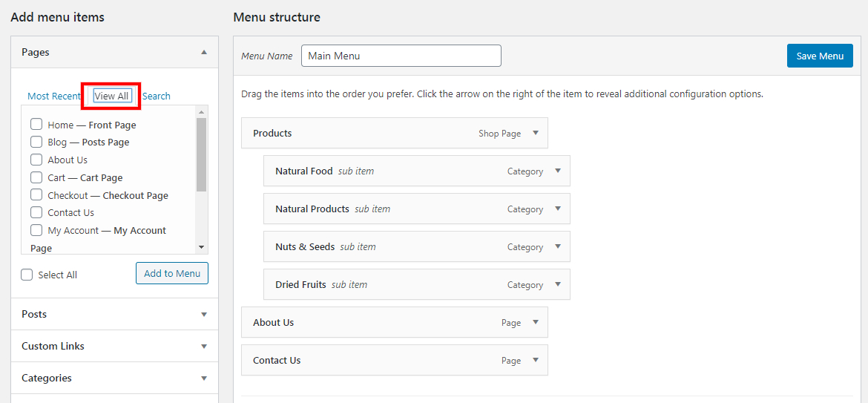Screen dimensions: 868x403
Task: Collapse the Pages panel arrow
Action: coord(204,52)
